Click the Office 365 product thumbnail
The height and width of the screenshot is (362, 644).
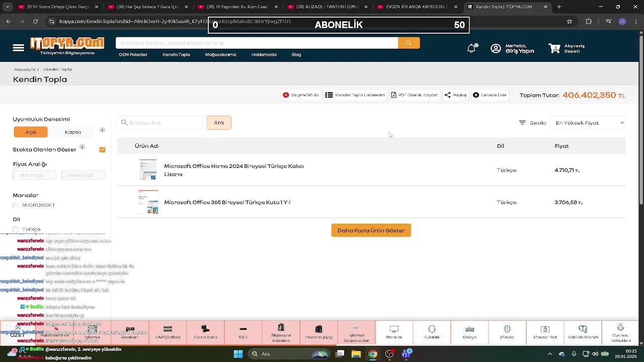tap(148, 202)
